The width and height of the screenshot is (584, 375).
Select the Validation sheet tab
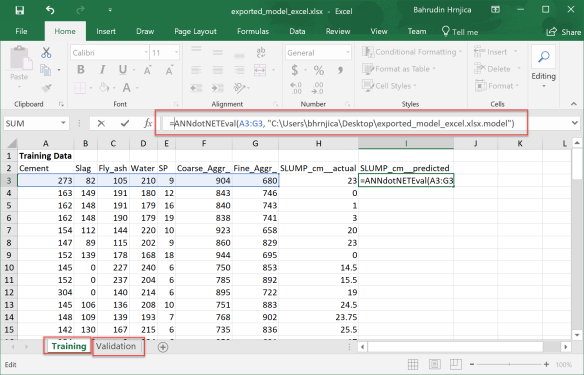coord(116,346)
